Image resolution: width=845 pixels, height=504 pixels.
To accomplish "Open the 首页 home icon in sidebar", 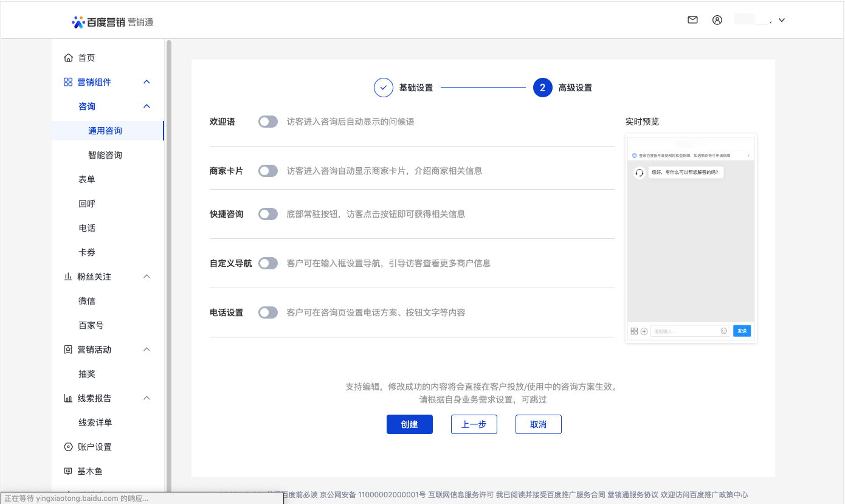I will point(67,57).
